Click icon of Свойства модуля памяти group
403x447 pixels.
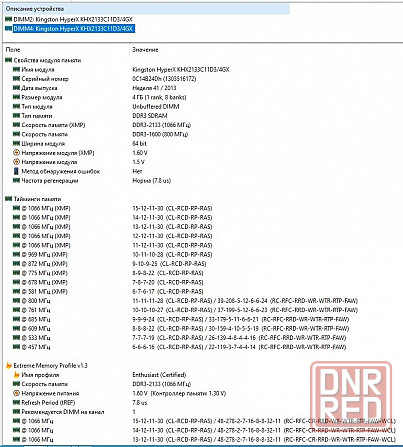coord(9,60)
